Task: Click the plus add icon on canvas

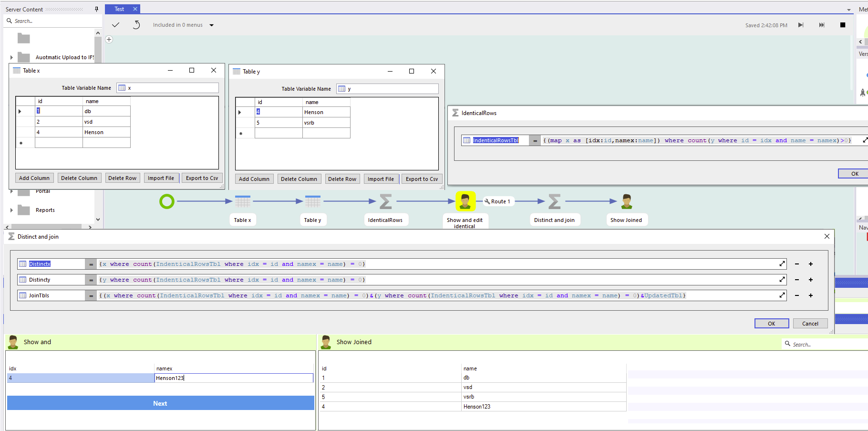Action: click(109, 40)
